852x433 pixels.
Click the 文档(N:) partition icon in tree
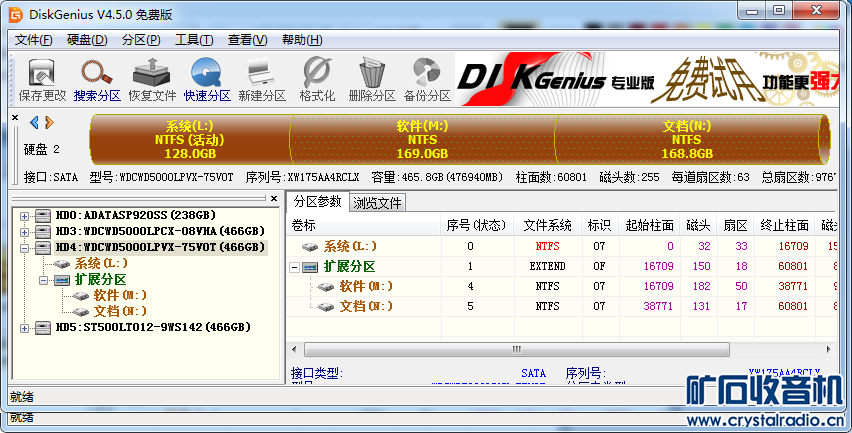(81, 312)
